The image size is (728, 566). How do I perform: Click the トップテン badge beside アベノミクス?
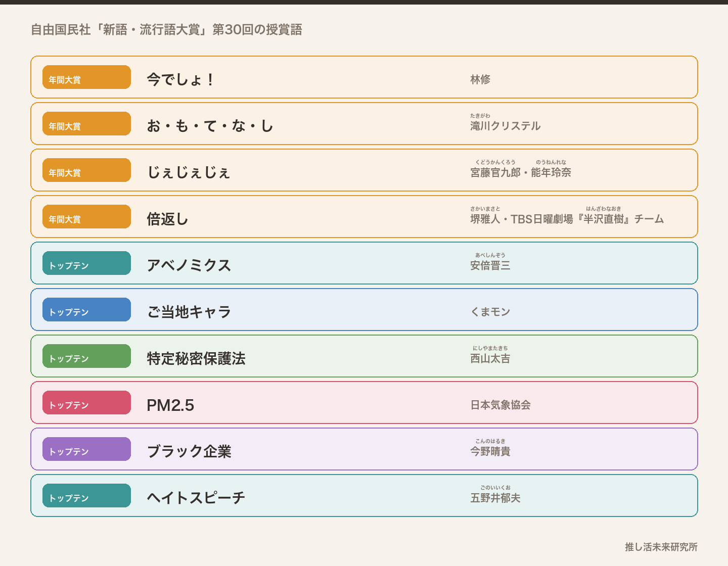coord(86,263)
